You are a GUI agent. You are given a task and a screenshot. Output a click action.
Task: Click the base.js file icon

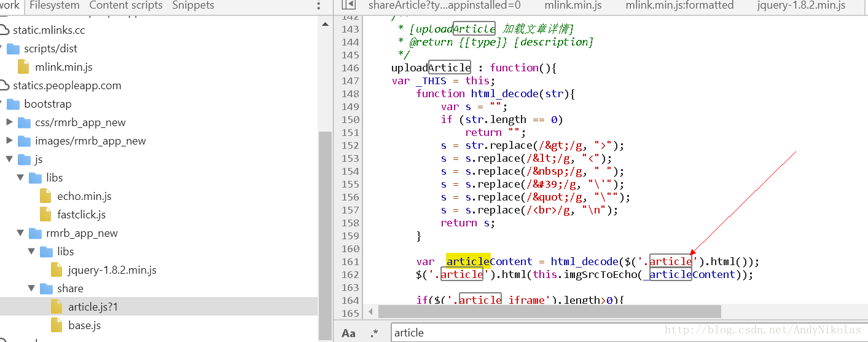(57, 325)
